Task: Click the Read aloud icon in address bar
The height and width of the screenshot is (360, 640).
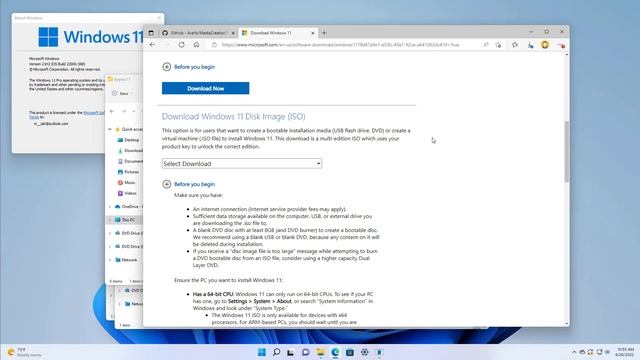Action: tap(486, 45)
